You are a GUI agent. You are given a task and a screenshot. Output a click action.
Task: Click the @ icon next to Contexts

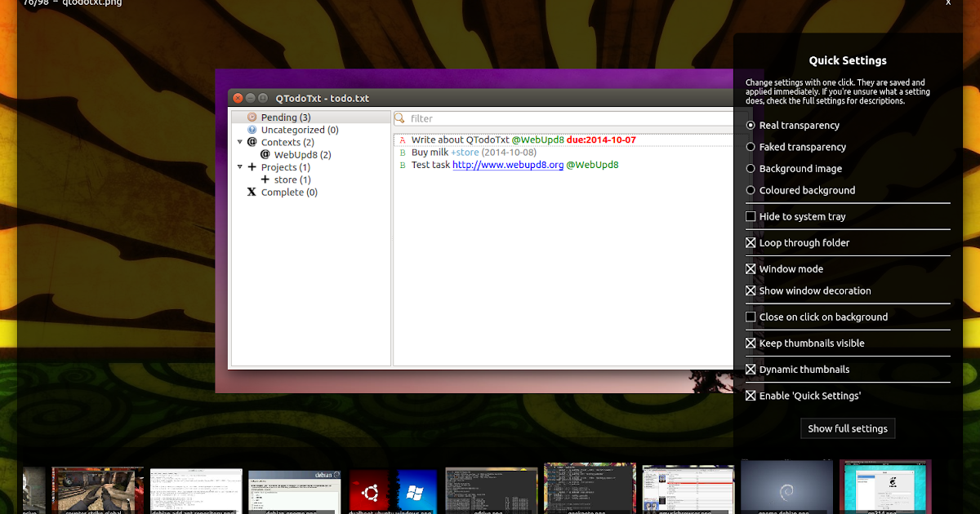pos(252,142)
